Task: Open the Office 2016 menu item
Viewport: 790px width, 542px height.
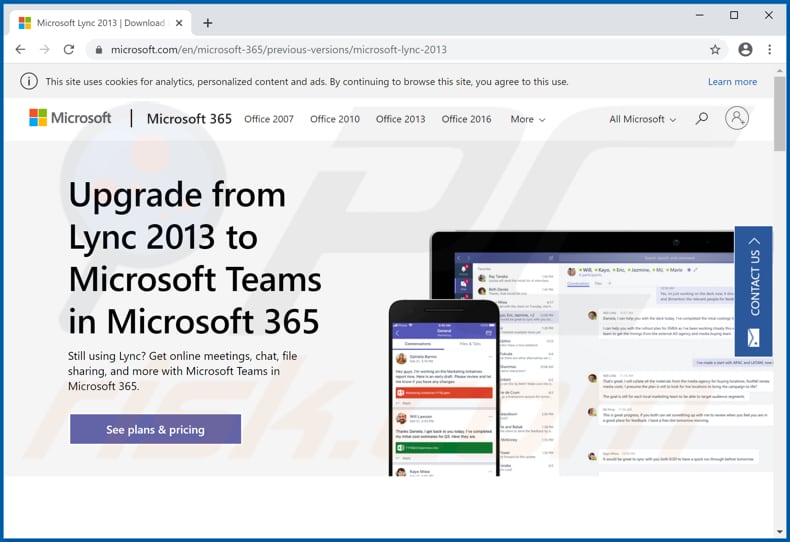Action: 466,119
